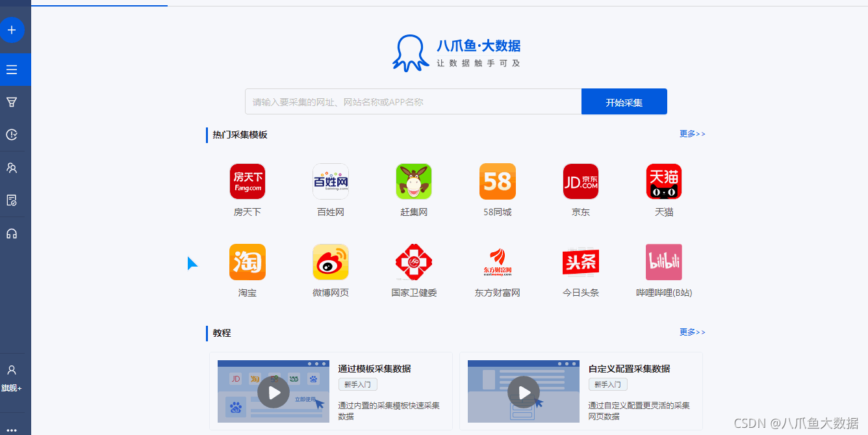Open the hamburger menu sidebar icon
The height and width of the screenshot is (435, 868).
(12, 70)
